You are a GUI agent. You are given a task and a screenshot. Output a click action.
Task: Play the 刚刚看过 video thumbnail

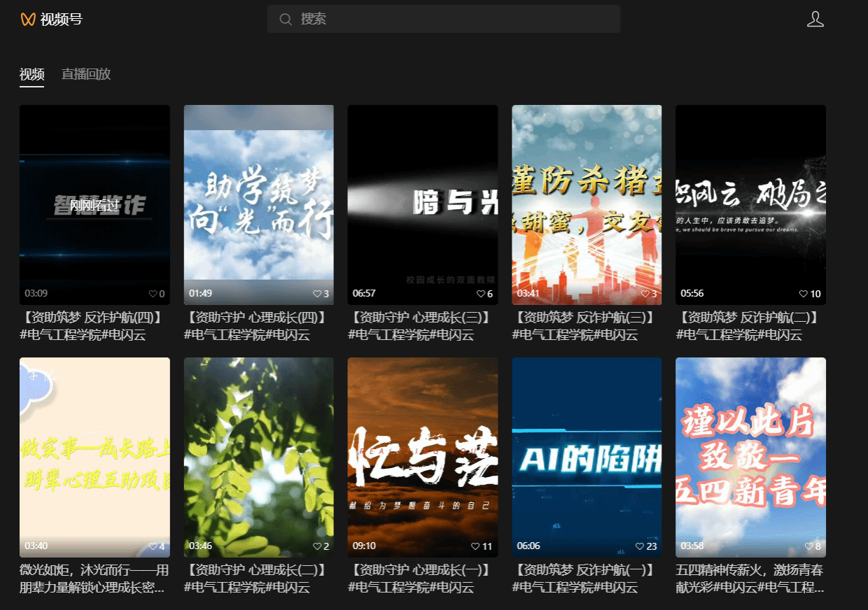tap(94, 203)
